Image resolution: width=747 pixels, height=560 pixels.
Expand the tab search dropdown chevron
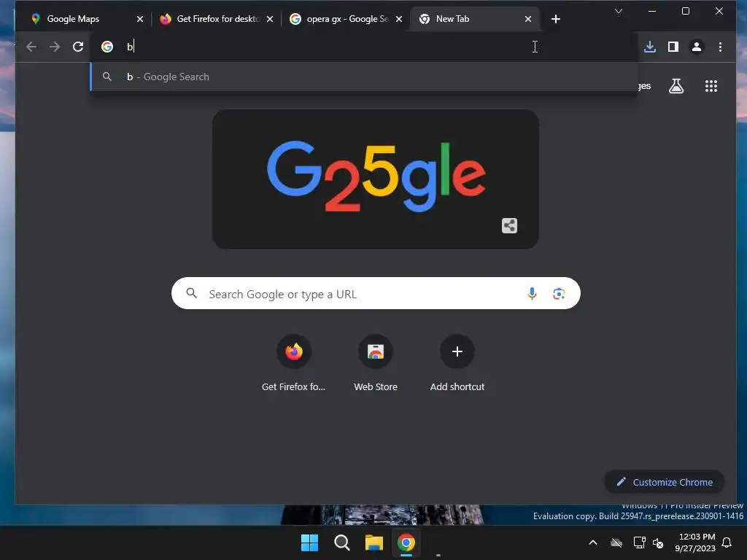[619, 11]
